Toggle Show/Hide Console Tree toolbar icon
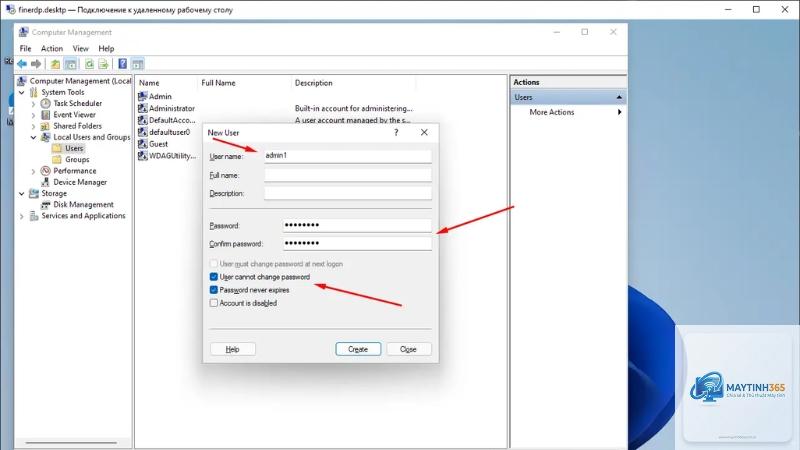 [70, 64]
